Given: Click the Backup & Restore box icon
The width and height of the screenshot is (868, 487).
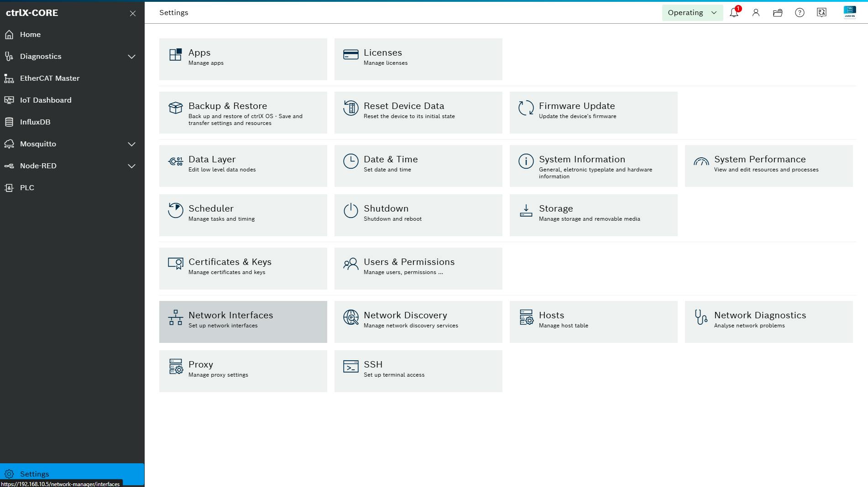Looking at the screenshot, I should click(176, 108).
